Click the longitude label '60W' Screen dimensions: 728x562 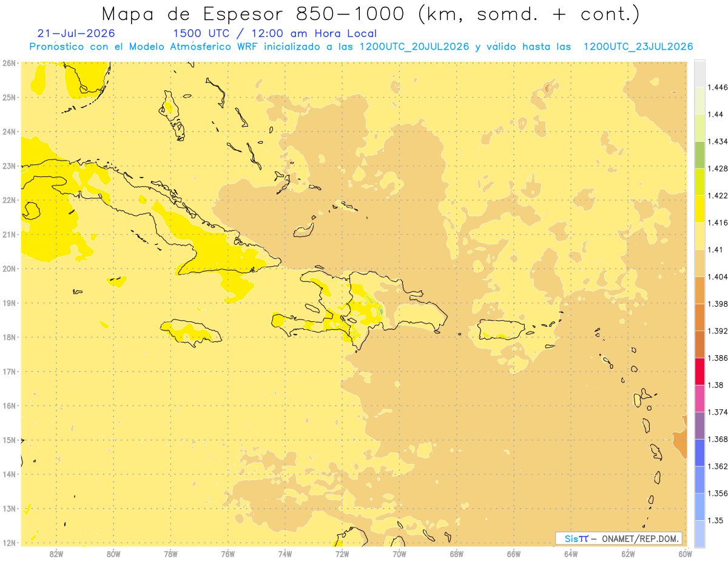click(x=685, y=554)
